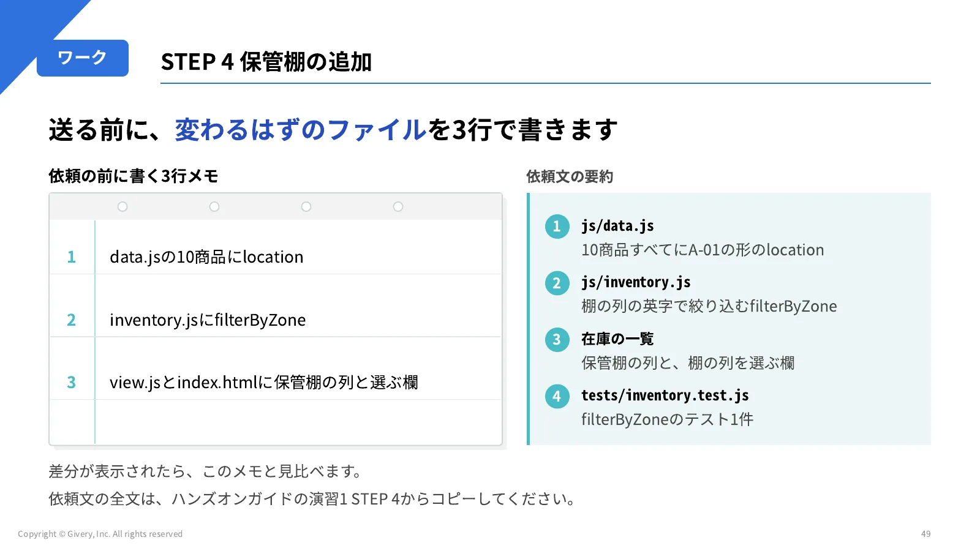Click heading 依頼の前に書く3行メモ

134,176
